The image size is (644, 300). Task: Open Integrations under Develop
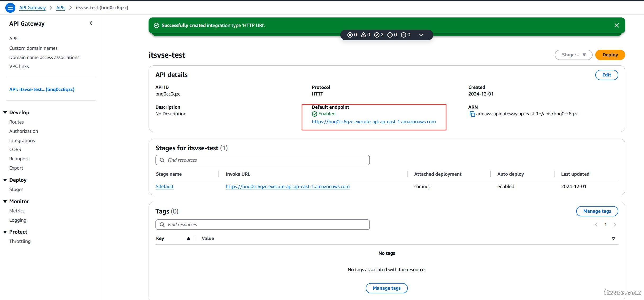tap(22, 140)
